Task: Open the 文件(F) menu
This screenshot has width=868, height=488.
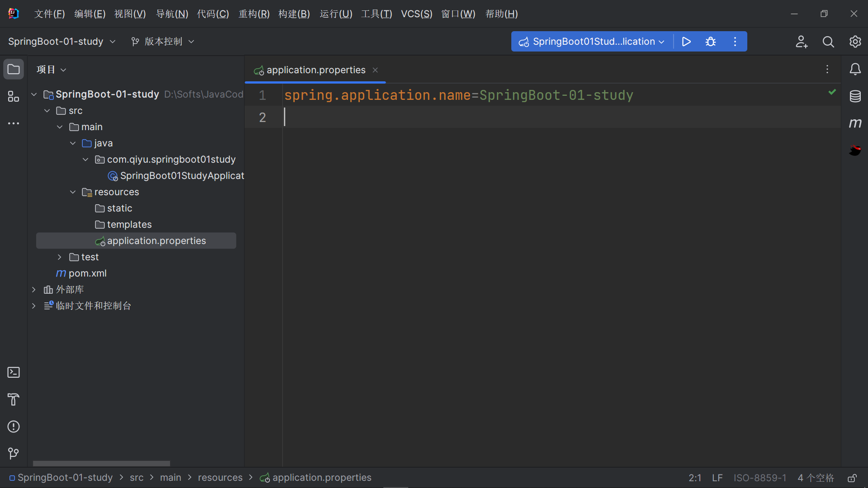Action: pos(49,14)
